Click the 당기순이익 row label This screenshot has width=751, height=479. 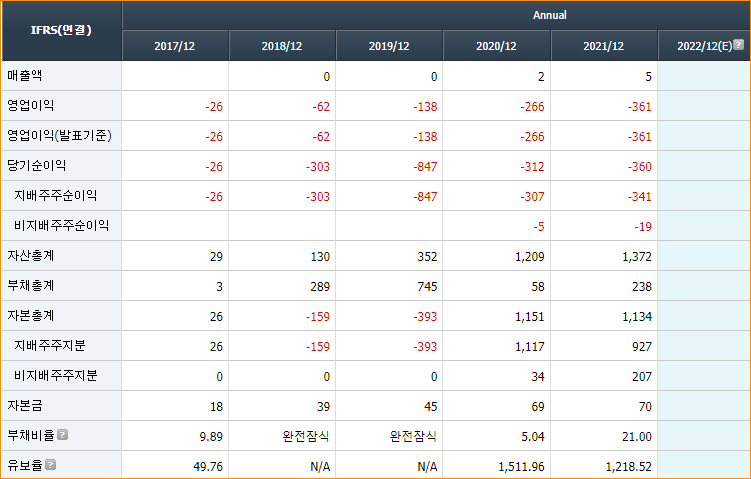point(36,165)
